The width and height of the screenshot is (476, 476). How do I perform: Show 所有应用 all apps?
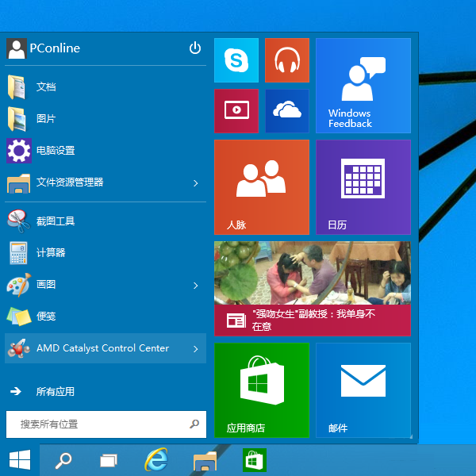[106, 392]
